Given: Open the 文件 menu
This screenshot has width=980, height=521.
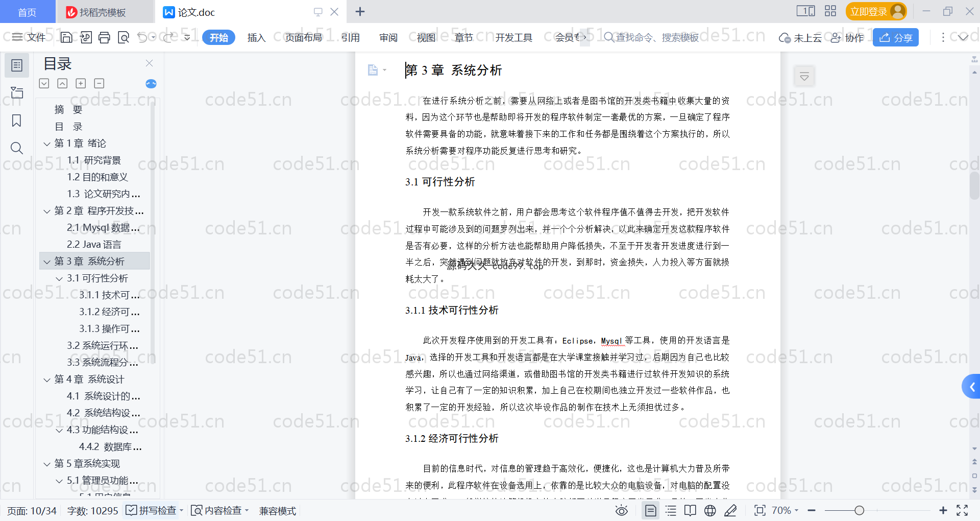Looking at the screenshot, I should click(x=29, y=37).
